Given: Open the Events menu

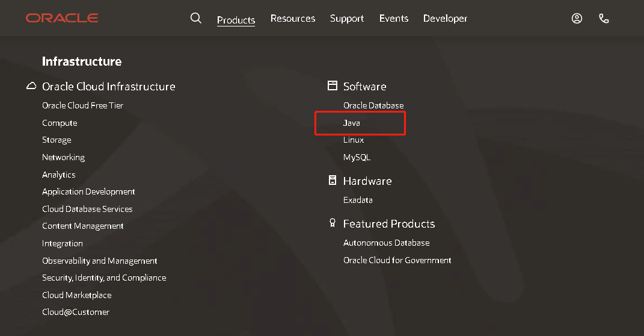Looking at the screenshot, I should [x=394, y=19].
